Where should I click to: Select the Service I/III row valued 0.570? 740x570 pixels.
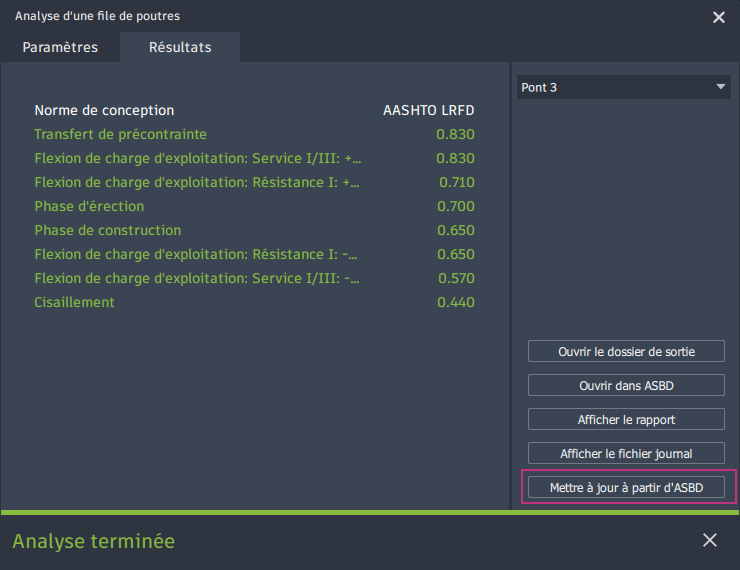click(254, 278)
